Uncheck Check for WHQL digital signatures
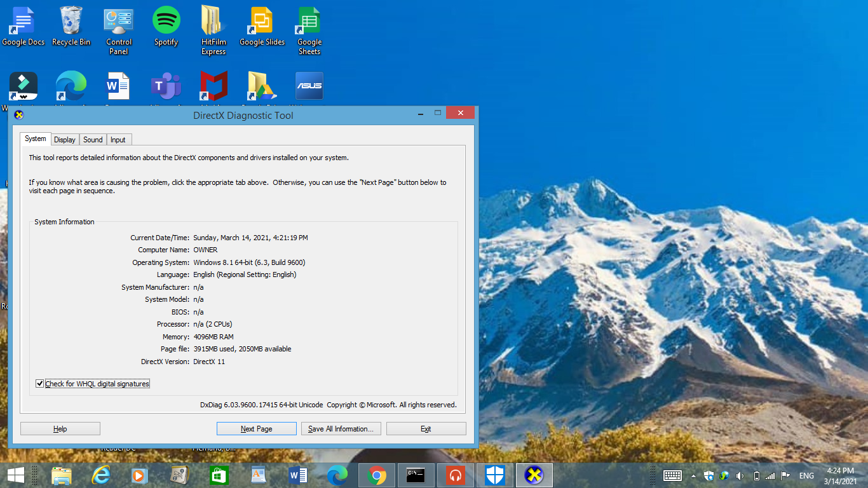The image size is (868, 488). tap(40, 383)
